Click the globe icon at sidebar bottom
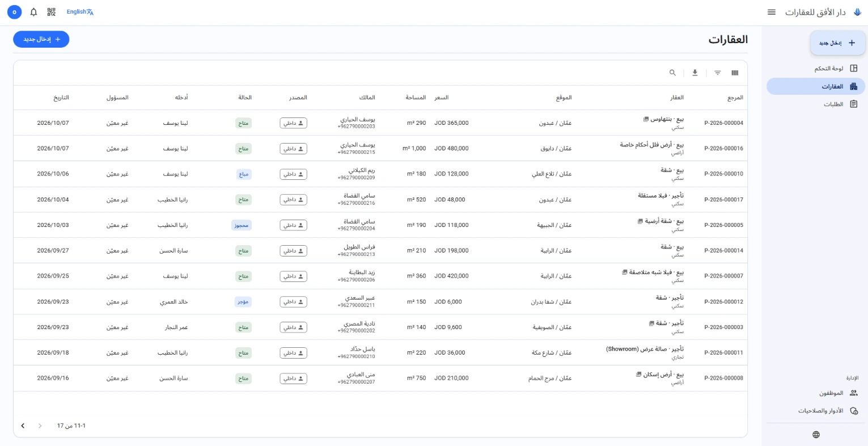 816,435
